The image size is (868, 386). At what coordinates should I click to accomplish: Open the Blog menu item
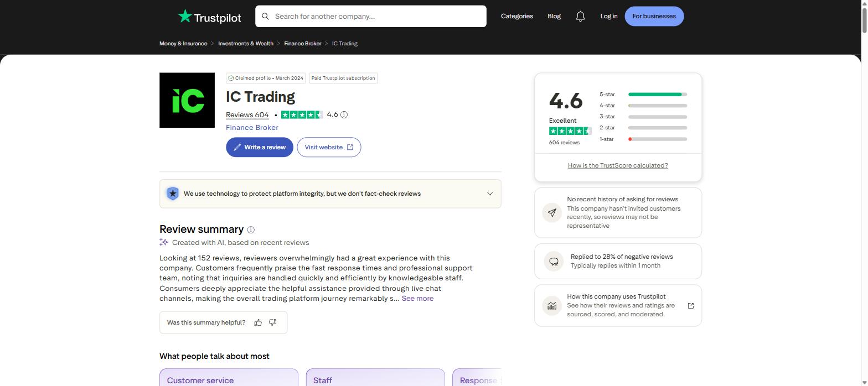coord(554,16)
